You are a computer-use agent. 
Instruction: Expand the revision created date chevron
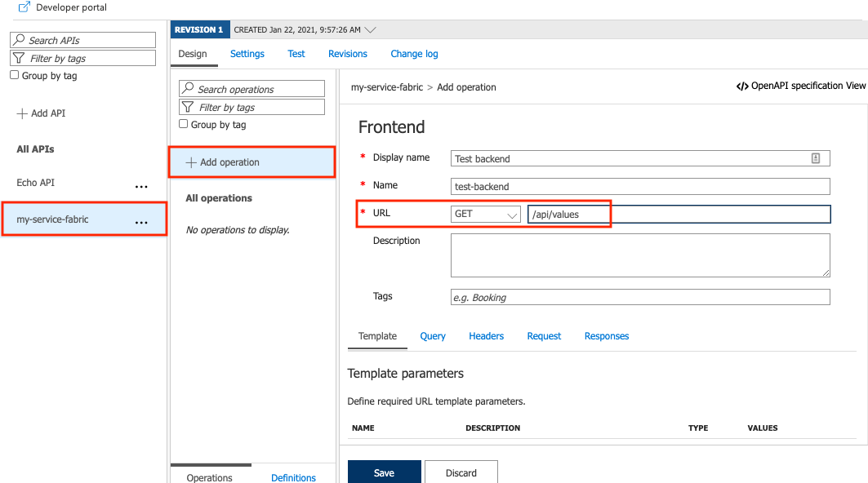coord(371,29)
